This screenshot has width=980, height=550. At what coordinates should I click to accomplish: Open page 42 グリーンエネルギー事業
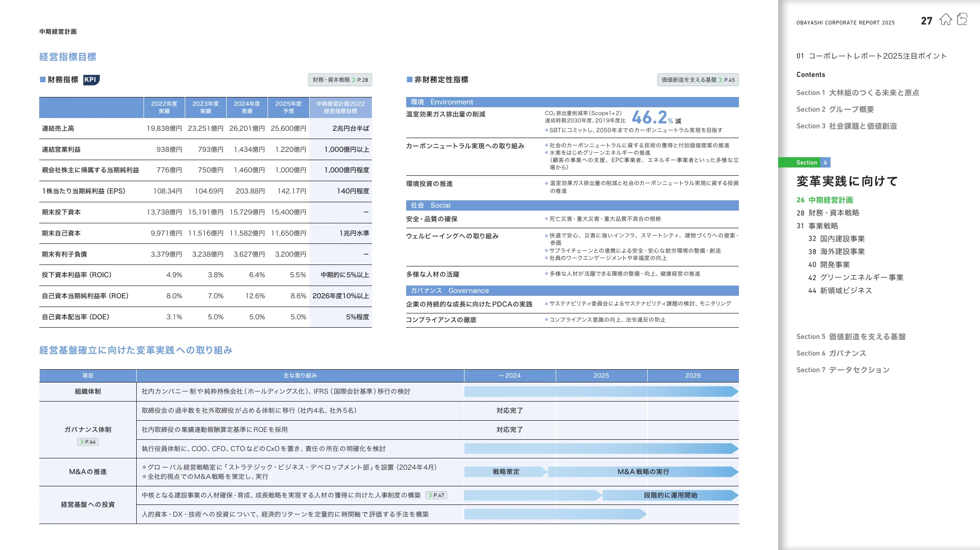856,277
